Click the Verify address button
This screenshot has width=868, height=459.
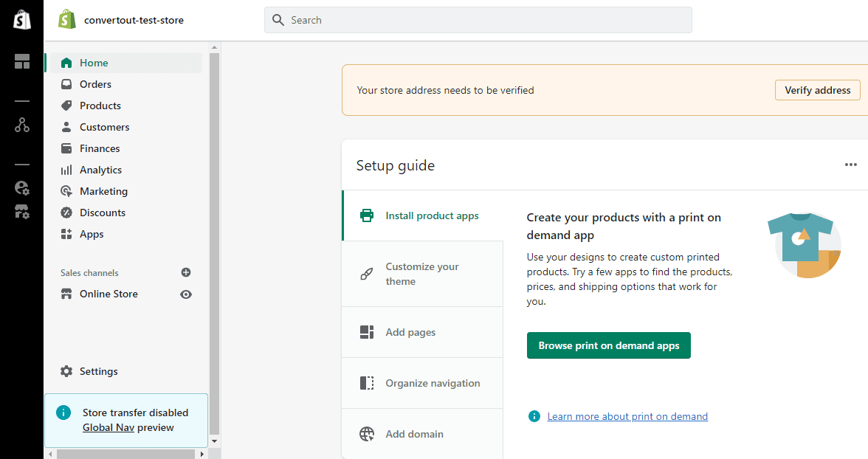click(x=817, y=90)
